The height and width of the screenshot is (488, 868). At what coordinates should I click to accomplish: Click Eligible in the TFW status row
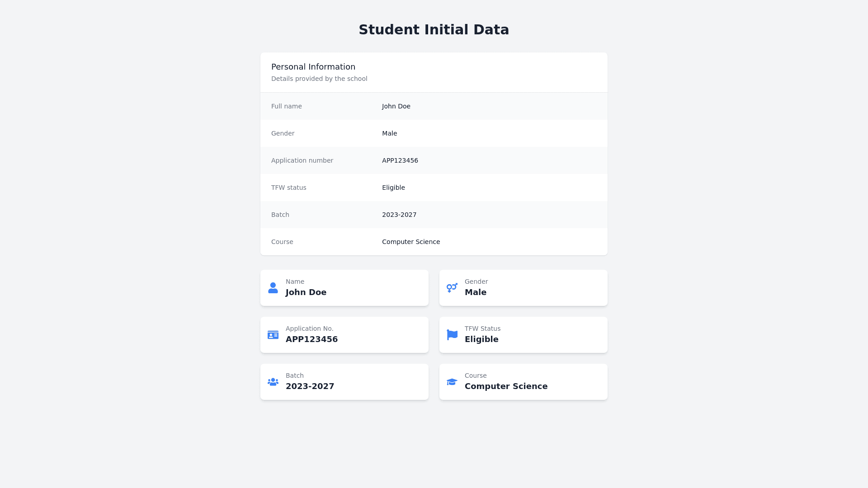[x=393, y=188]
